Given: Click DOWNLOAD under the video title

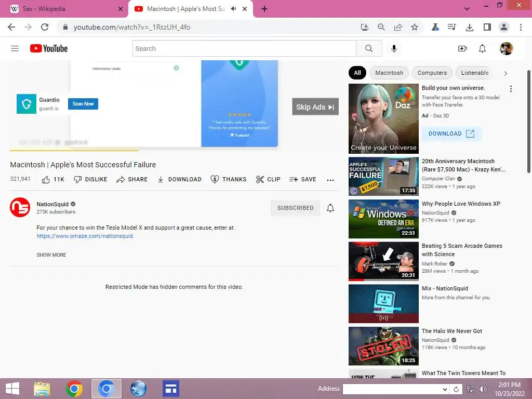Looking at the screenshot, I should 179,179.
